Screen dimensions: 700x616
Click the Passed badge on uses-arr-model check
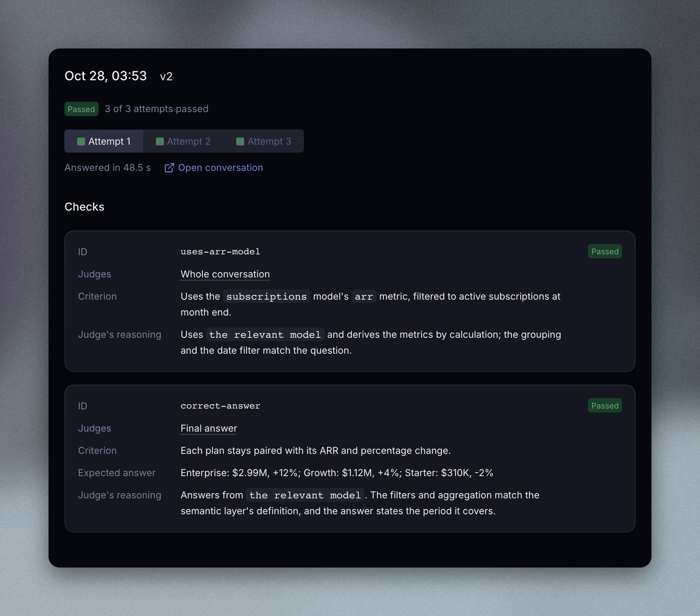point(605,251)
